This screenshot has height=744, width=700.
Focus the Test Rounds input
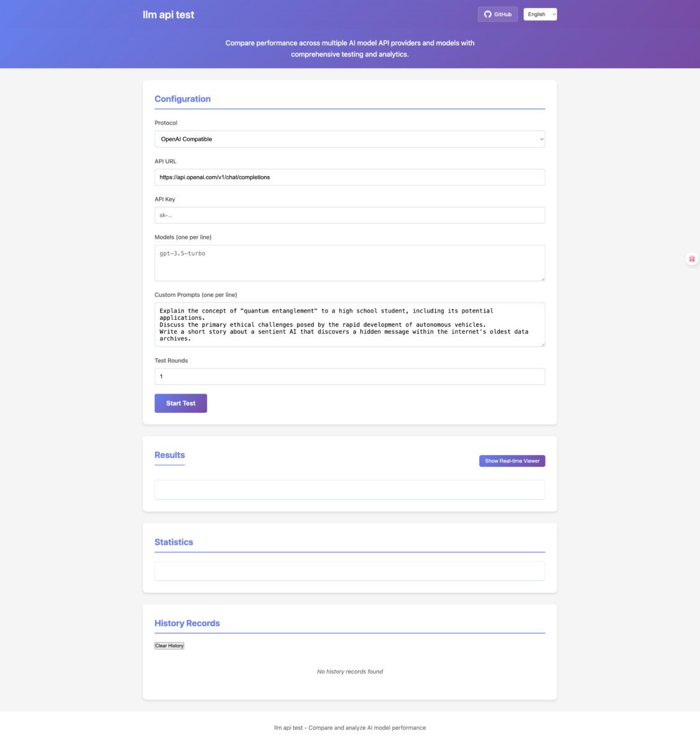(x=350, y=376)
